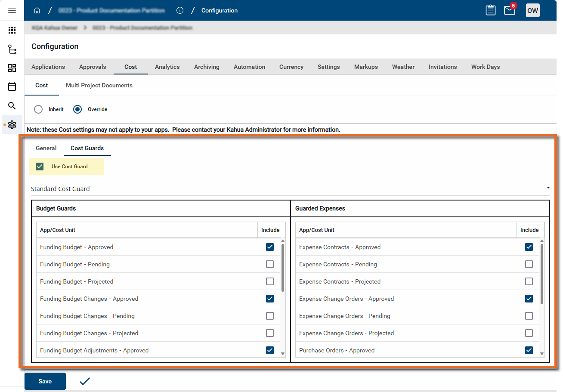Open the hamburger navigation menu
This screenshot has width=563, height=392.
12,10
